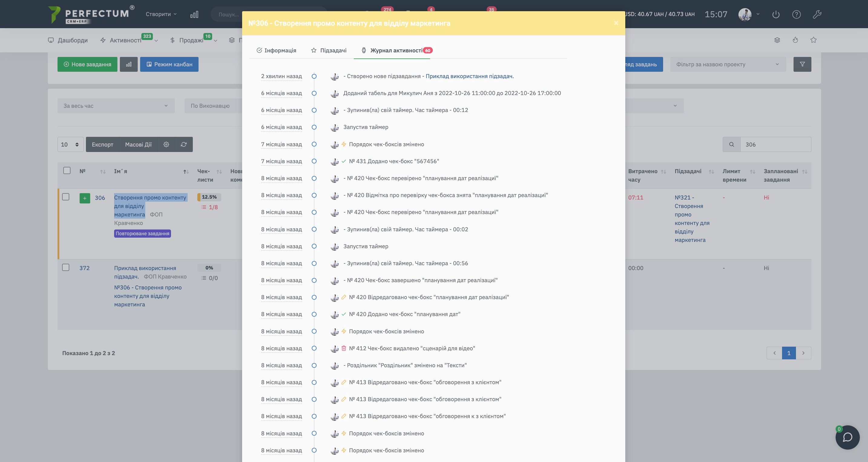The image size is (868, 462).
Task: Expand the Створити menu
Action: coord(161,14)
